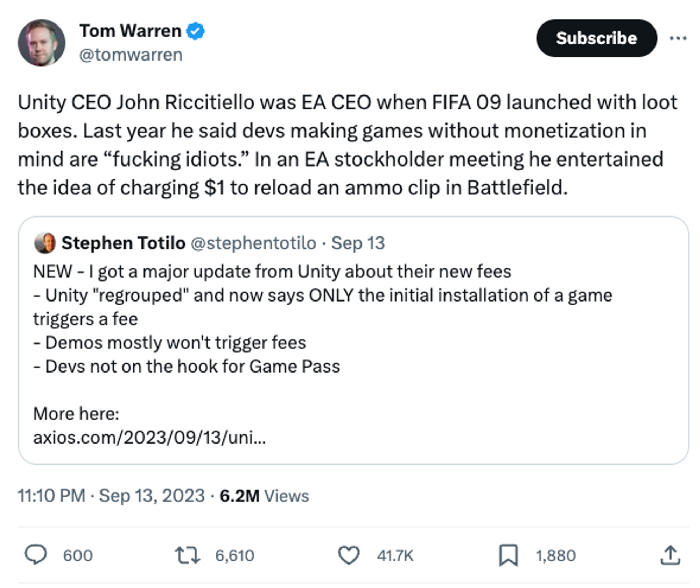Image resolution: width=700 pixels, height=588 pixels.
Task: Open the @stephentotilo handle
Action: [253, 243]
